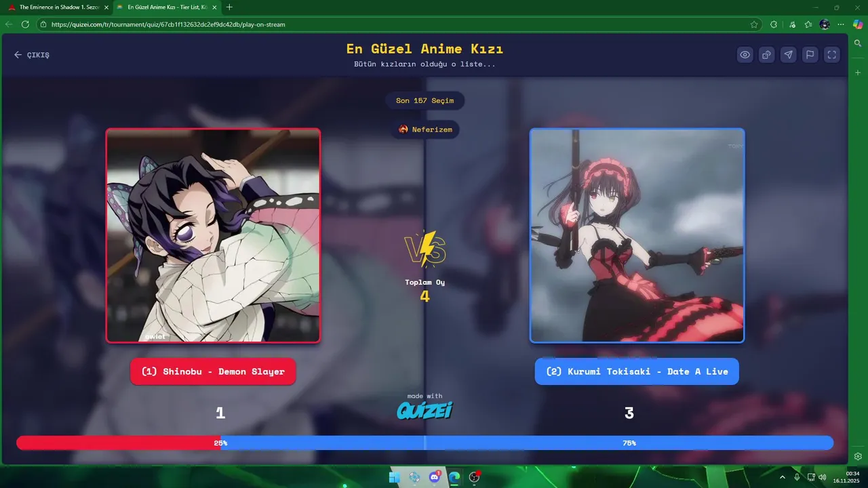Click the OBS taskbar icon
The width and height of the screenshot is (868, 488).
[x=475, y=477]
